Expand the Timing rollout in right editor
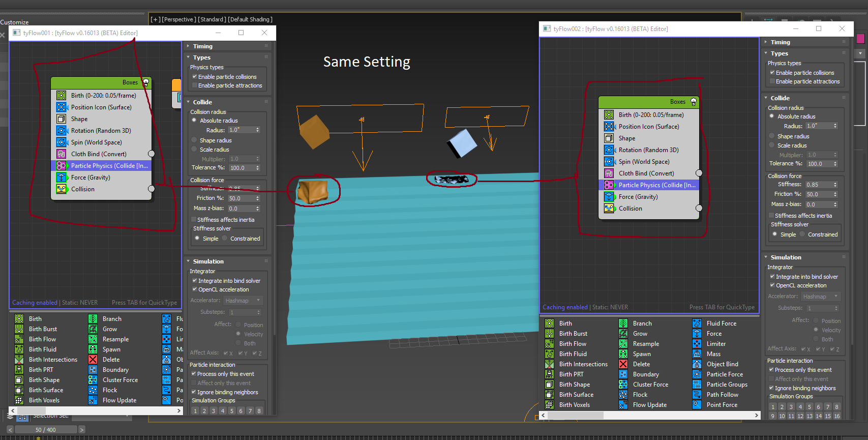The image size is (868, 440). 780,42
